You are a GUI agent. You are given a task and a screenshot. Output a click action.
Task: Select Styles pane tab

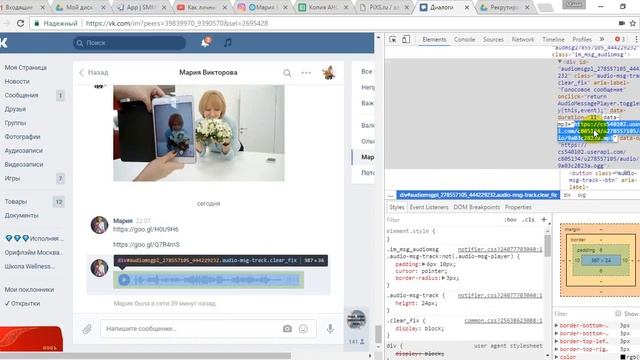[x=396, y=207]
